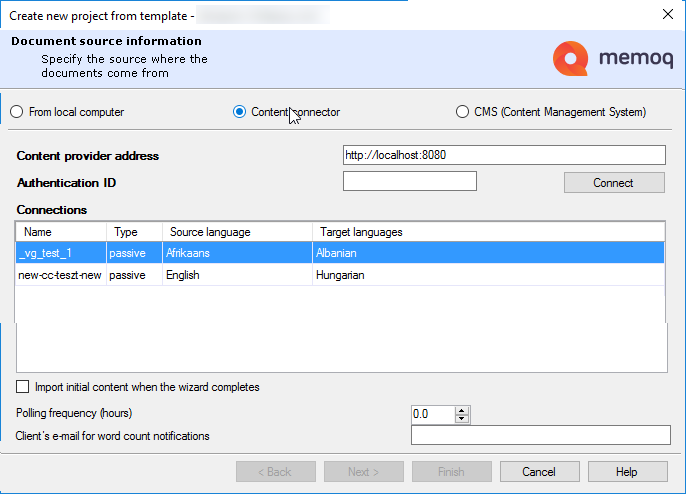Sort connections by Name column header
Image resolution: width=686 pixels, height=494 pixels.
[62, 232]
